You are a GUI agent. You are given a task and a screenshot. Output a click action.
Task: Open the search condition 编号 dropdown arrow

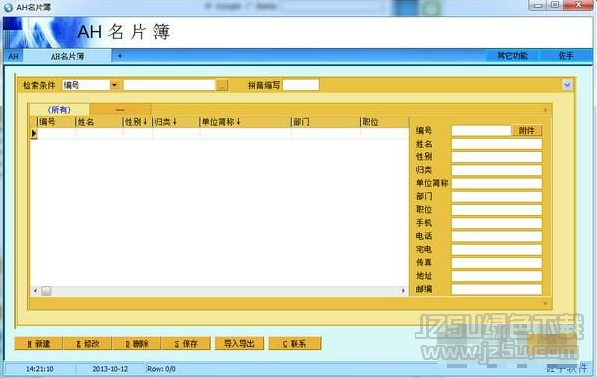pyautogui.click(x=114, y=85)
